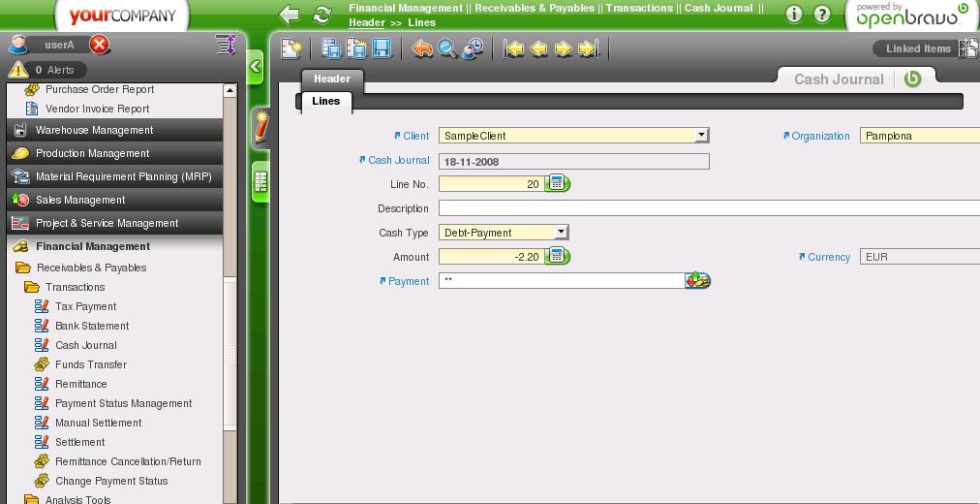The height and width of the screenshot is (504, 980).
Task: Expand Material Requirement Planning (MRP)
Action: click(x=115, y=176)
